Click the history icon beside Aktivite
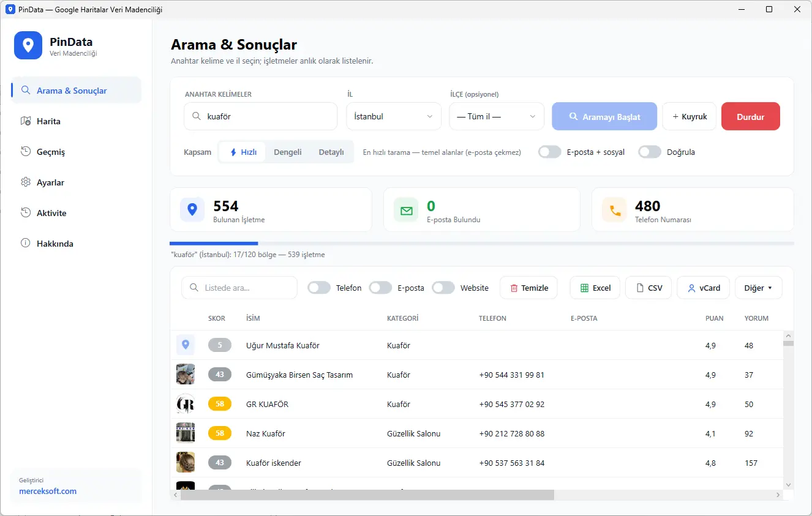Image resolution: width=812 pixels, height=516 pixels. [26, 212]
